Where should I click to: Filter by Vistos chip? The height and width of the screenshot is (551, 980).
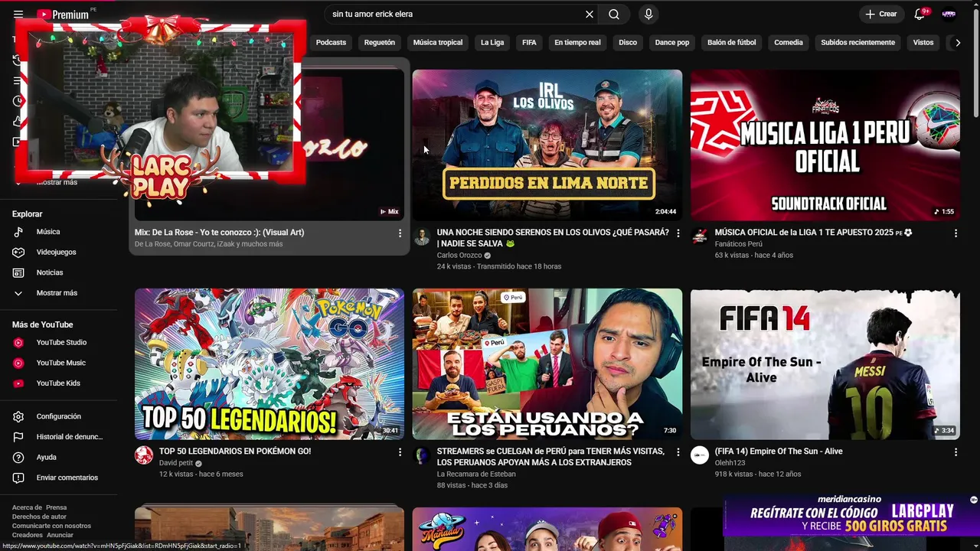tap(923, 42)
